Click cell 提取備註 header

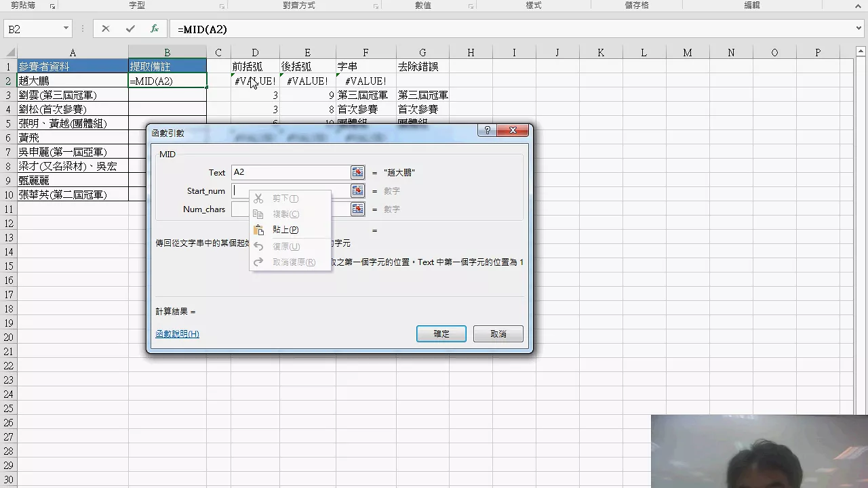[x=167, y=66]
